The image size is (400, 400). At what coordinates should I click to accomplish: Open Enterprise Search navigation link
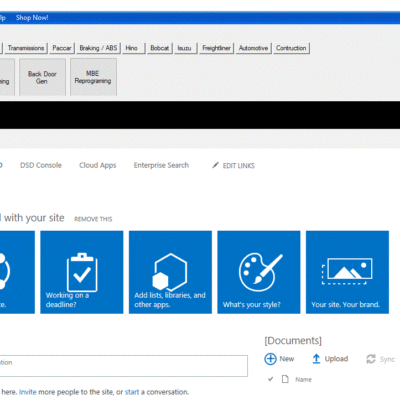point(161,165)
